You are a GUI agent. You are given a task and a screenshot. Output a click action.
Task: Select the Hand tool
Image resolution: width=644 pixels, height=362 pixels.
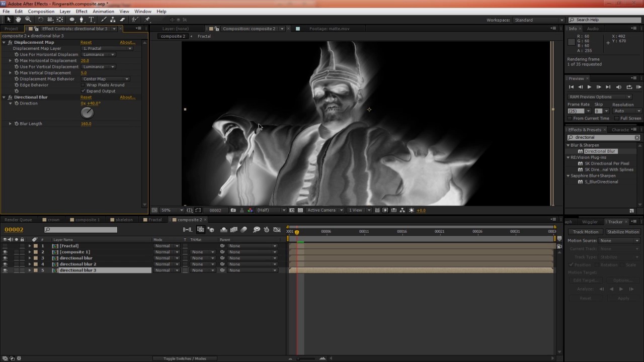(x=18, y=20)
